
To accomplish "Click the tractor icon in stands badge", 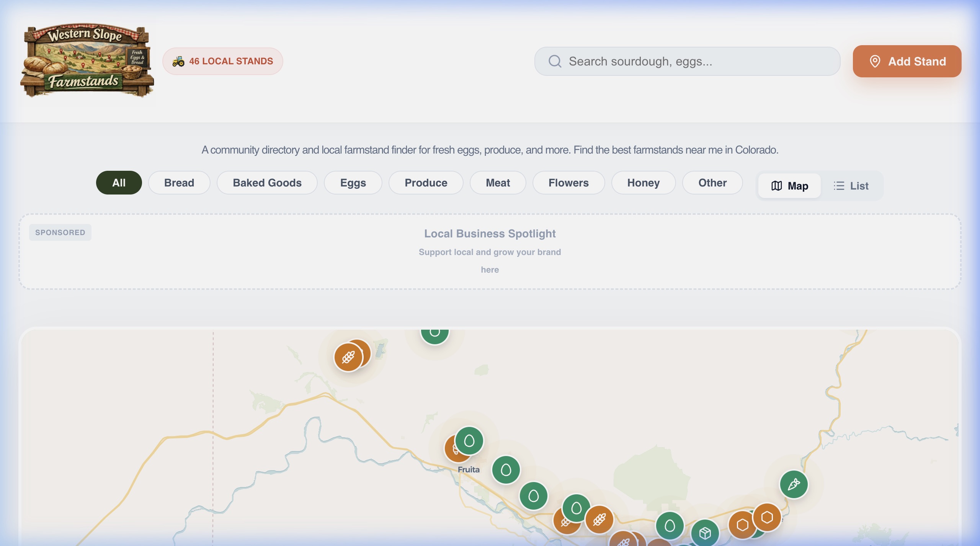I will [178, 61].
